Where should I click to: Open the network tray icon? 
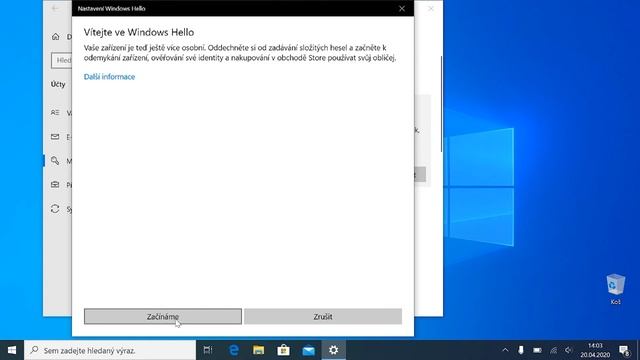point(553,350)
